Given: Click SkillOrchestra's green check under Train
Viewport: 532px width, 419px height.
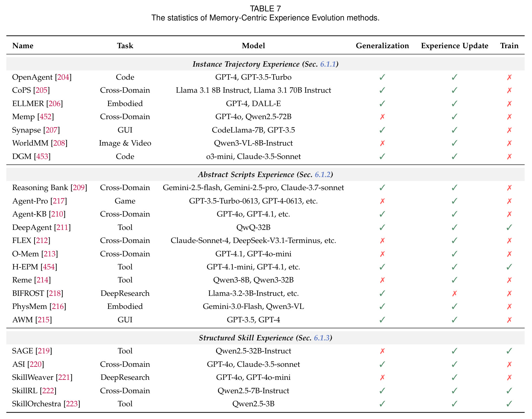Looking at the screenshot, I should pyautogui.click(x=509, y=404).
